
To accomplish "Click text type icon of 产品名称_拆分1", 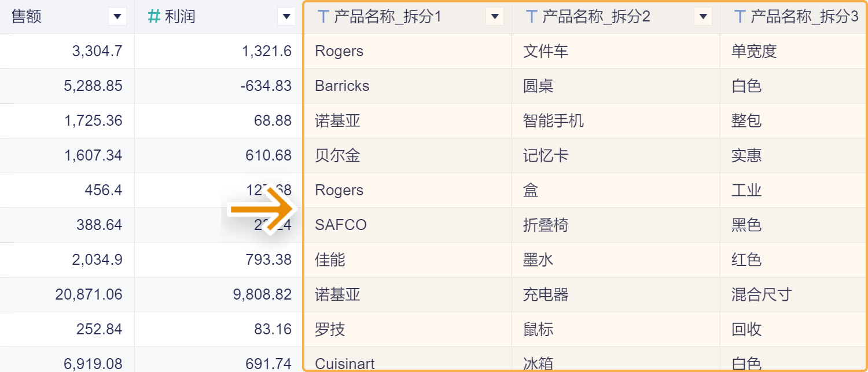I will [323, 17].
